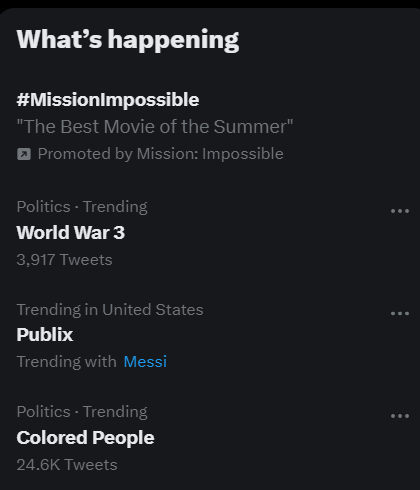This screenshot has height=490, width=420.
Task: Click the blue Messi link
Action: (x=145, y=362)
